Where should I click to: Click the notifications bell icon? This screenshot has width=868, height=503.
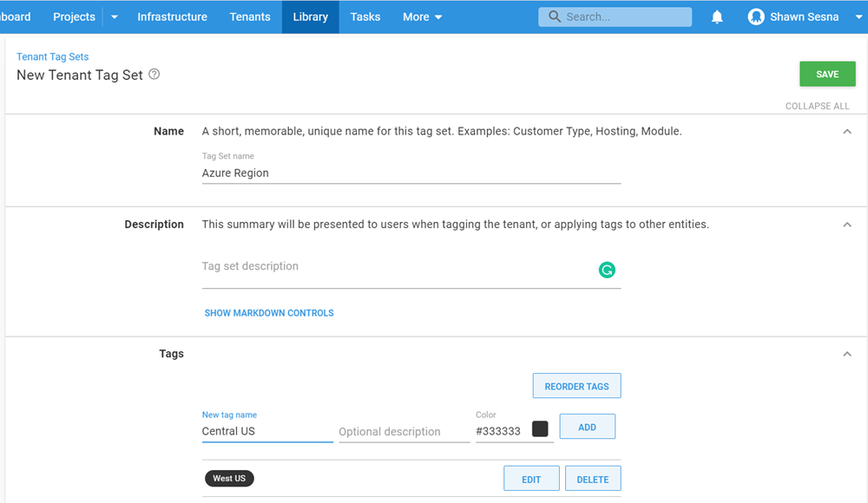coord(717,17)
